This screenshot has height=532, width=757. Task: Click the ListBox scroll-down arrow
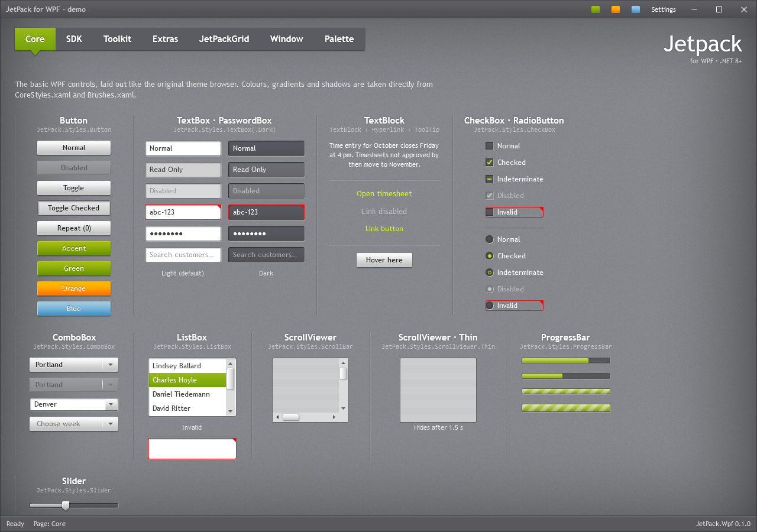231,411
